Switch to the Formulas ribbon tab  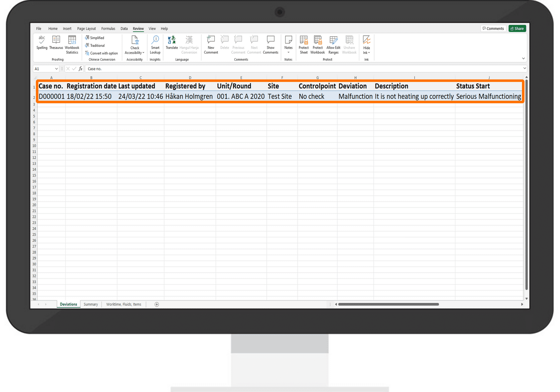108,29
